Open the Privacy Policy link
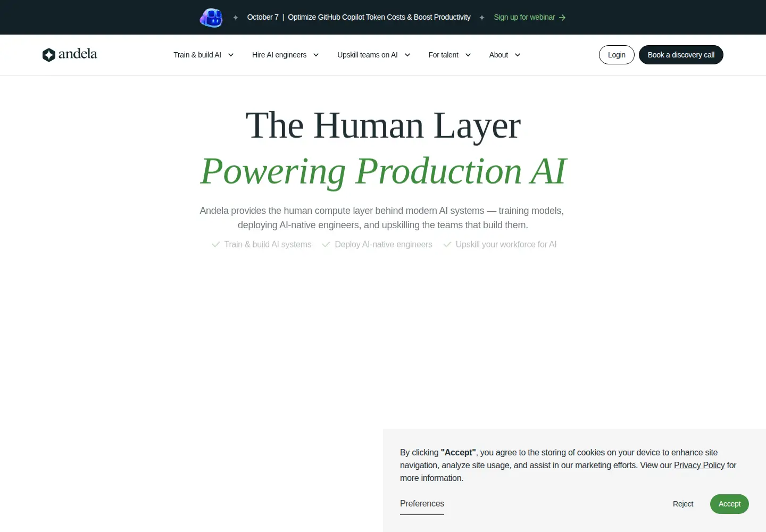This screenshot has height=532, width=766. click(699, 465)
